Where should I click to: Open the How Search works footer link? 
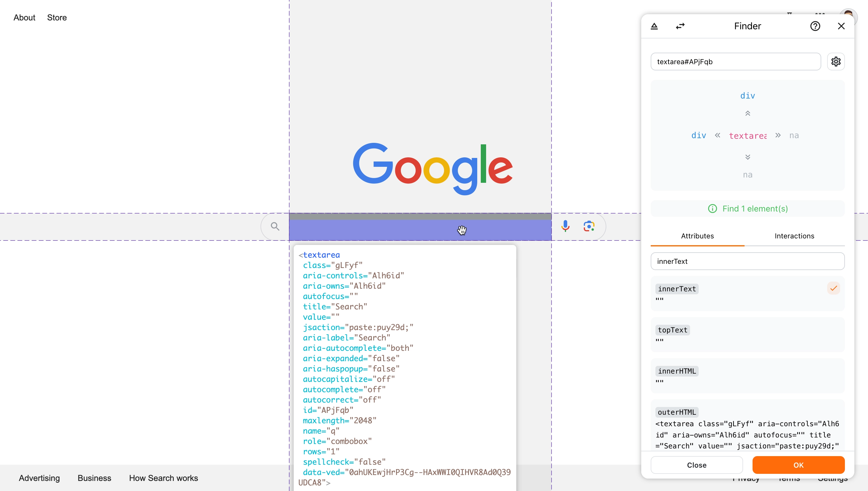click(163, 478)
